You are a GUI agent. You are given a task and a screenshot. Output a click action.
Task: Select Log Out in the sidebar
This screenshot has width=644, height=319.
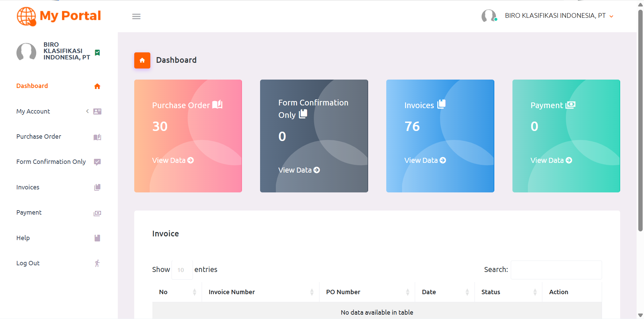pyautogui.click(x=28, y=263)
